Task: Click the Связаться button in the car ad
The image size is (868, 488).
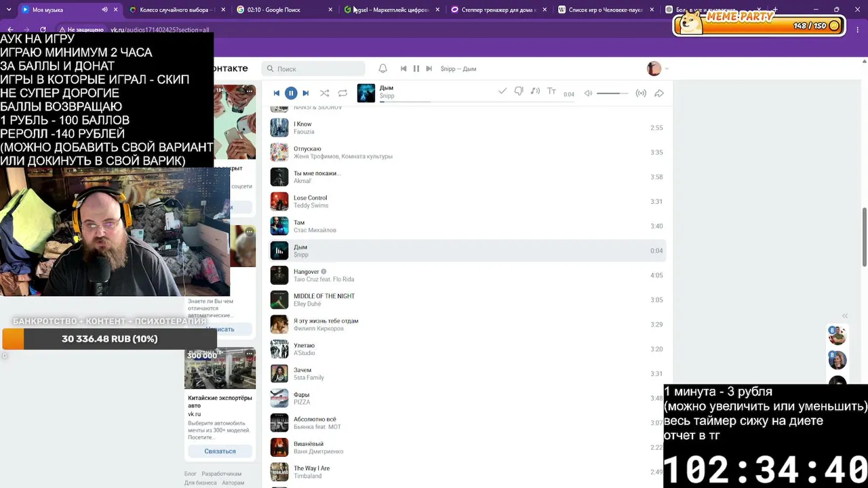Action: click(x=220, y=451)
